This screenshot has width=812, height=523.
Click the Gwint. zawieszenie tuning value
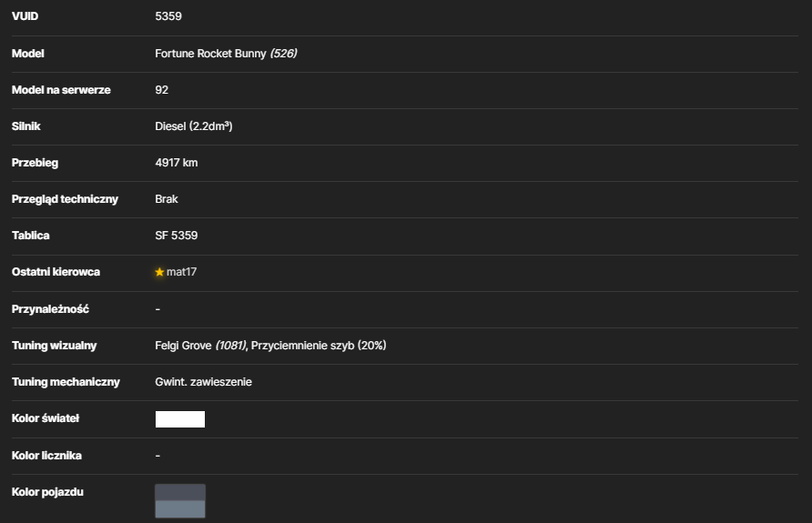(204, 382)
